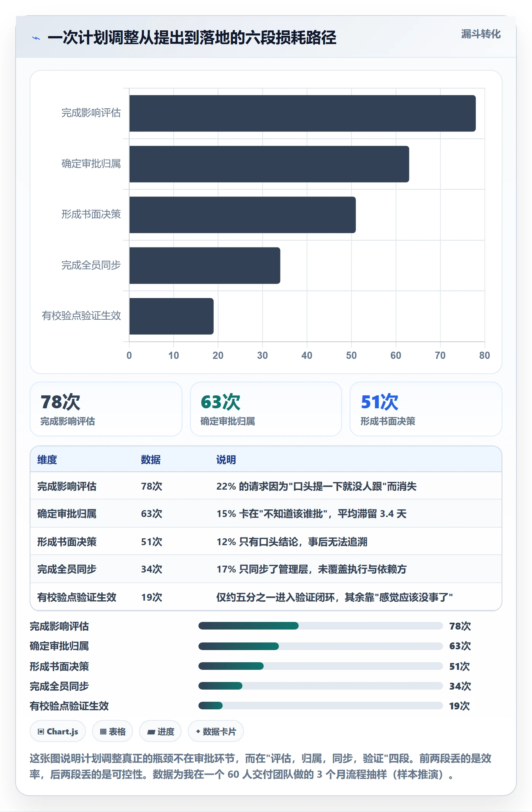
Task: Click the 形成书面决策 progress bar at 51次
Action: coord(321,666)
